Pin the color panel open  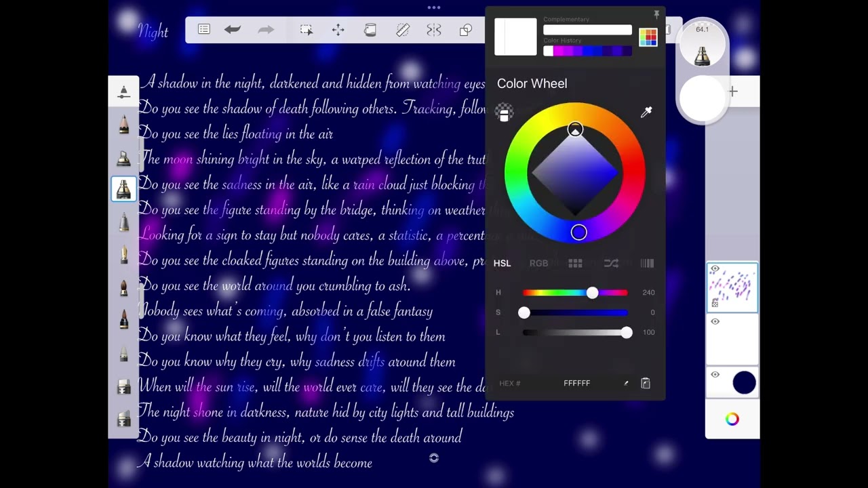(x=656, y=14)
